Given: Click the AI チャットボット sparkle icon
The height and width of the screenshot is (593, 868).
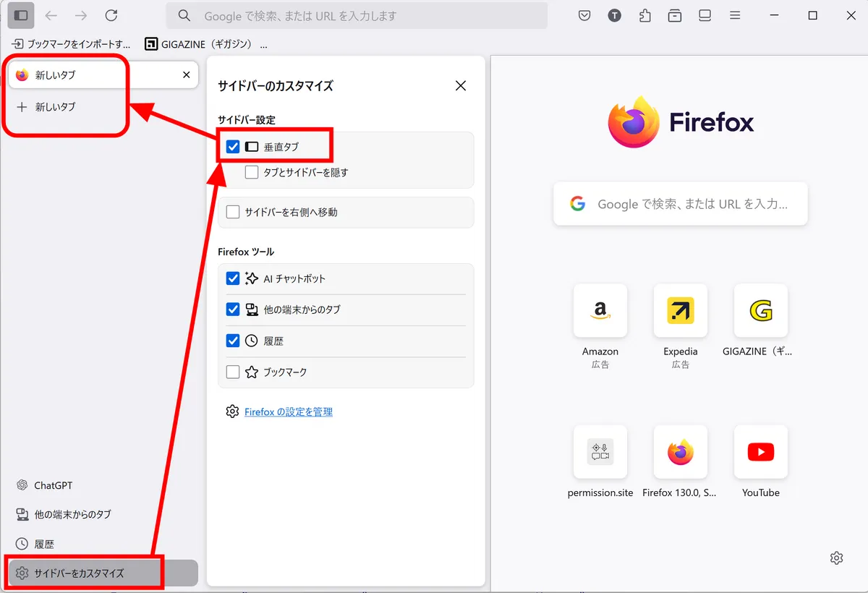Looking at the screenshot, I should [x=252, y=278].
